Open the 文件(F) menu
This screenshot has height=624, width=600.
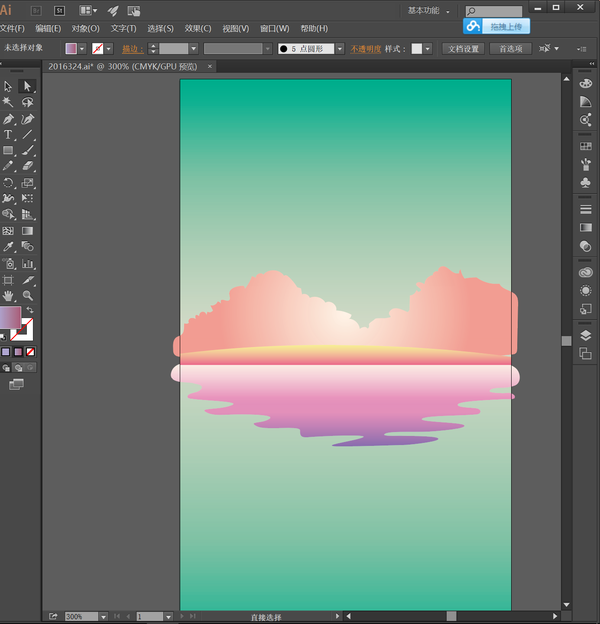(x=12, y=29)
